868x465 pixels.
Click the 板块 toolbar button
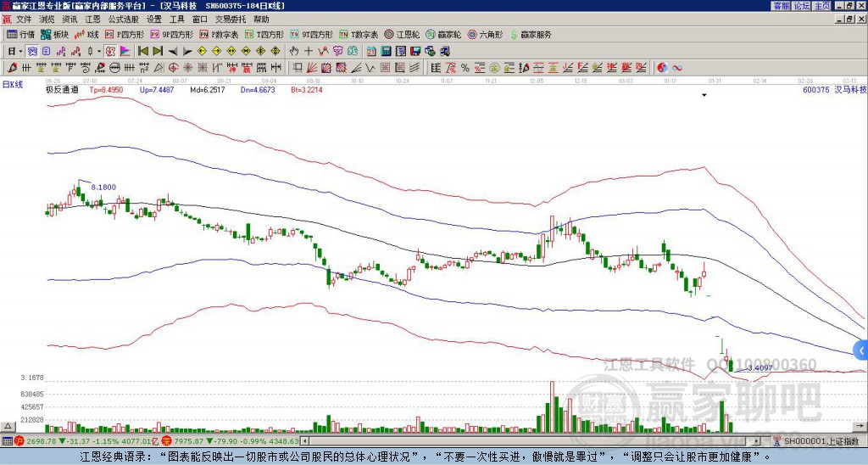click(55, 34)
